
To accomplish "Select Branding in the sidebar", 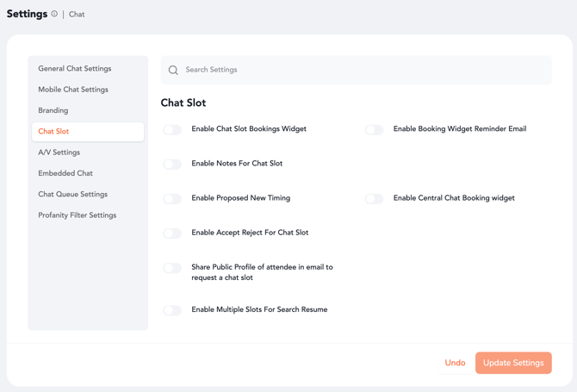I will click(53, 110).
